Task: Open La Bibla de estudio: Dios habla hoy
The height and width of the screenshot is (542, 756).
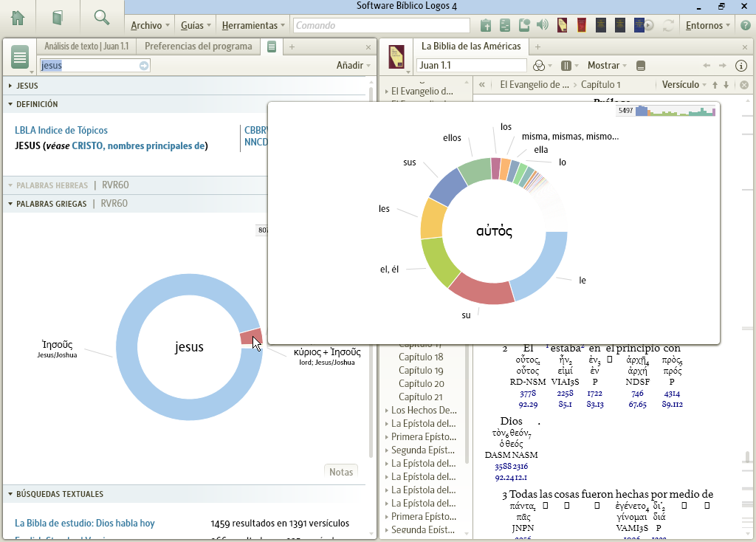Action: coord(84,524)
